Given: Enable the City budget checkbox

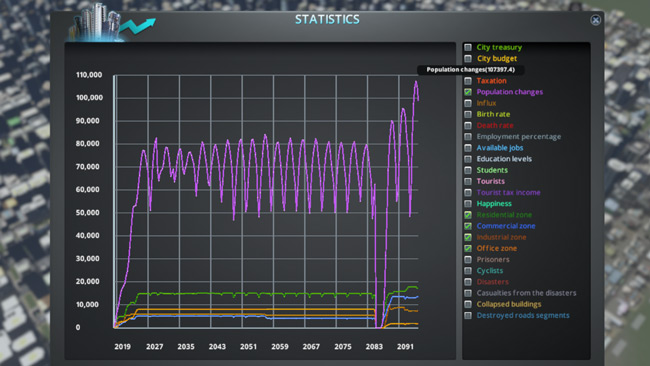Looking at the screenshot, I should [468, 58].
